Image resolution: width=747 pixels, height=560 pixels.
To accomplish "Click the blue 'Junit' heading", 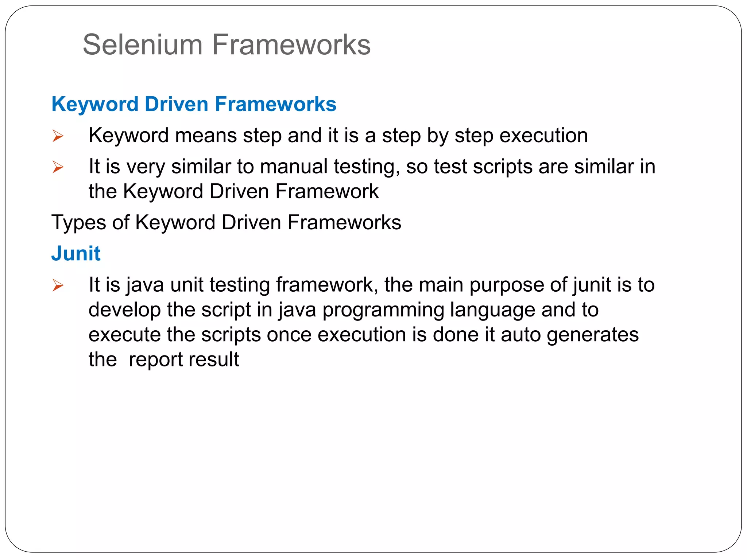I will pyautogui.click(x=76, y=253).
